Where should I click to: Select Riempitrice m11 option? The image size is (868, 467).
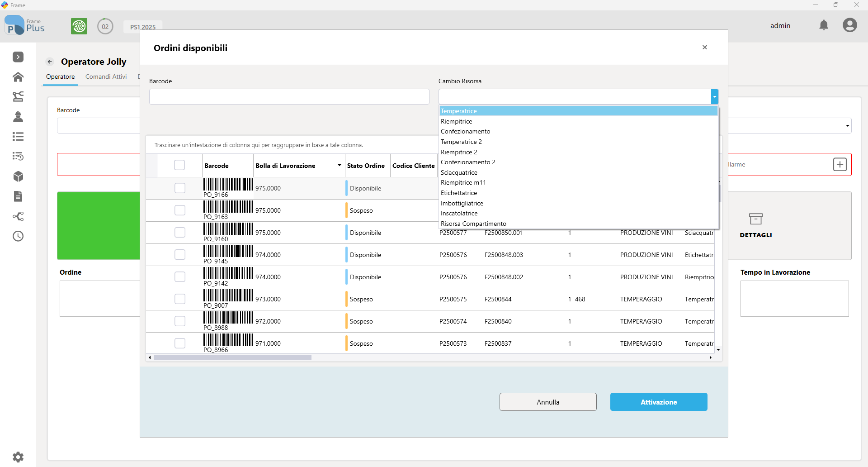click(578, 182)
